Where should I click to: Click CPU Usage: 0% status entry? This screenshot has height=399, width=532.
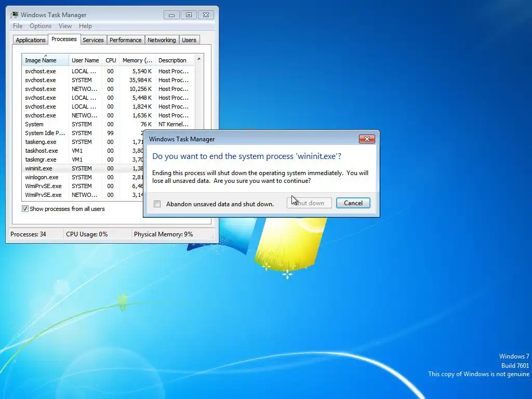87,234
